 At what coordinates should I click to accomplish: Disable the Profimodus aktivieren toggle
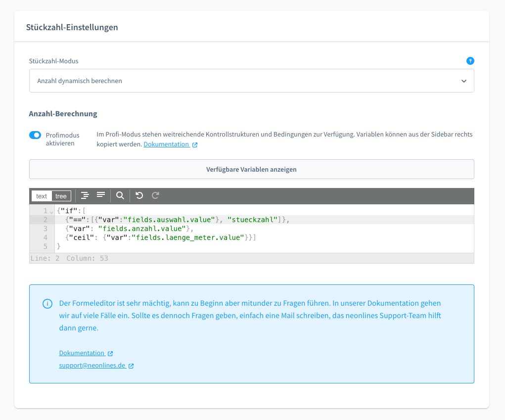[35, 135]
